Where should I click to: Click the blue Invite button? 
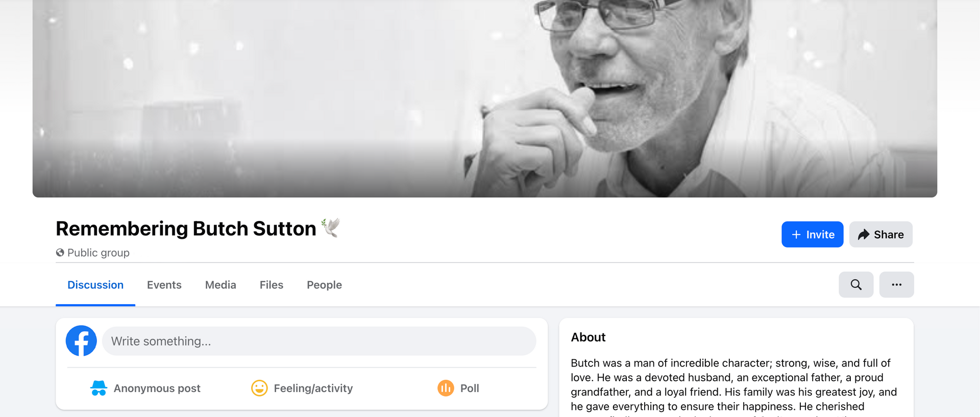click(x=812, y=234)
